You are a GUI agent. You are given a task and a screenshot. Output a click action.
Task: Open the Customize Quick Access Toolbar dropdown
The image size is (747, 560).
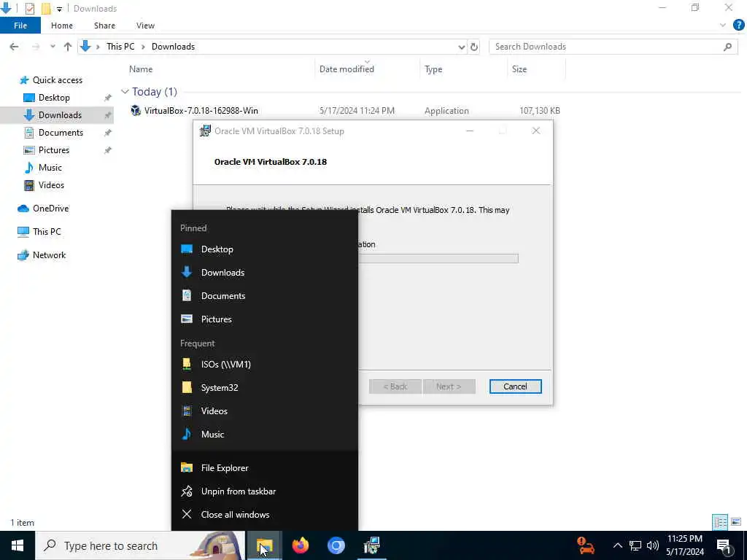click(x=59, y=9)
